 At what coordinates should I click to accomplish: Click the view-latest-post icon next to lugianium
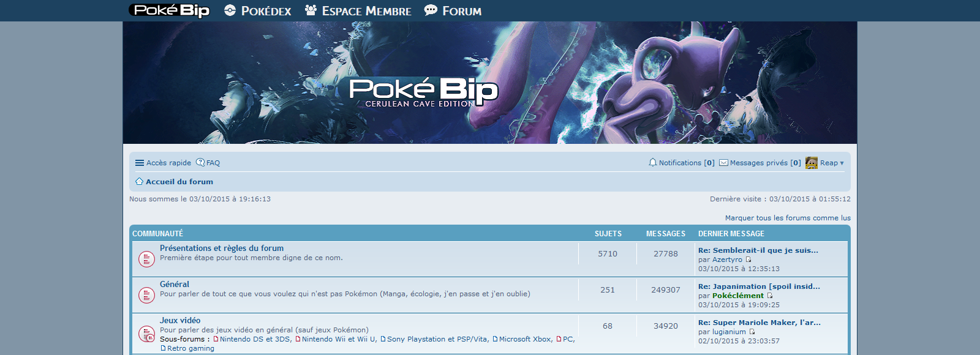(752, 332)
